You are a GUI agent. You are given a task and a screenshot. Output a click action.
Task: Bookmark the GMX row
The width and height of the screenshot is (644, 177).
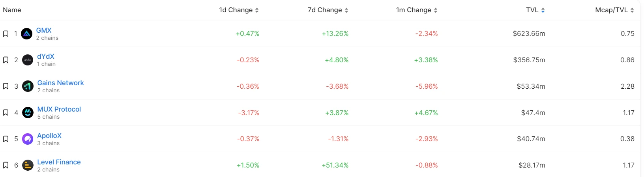tap(6, 34)
